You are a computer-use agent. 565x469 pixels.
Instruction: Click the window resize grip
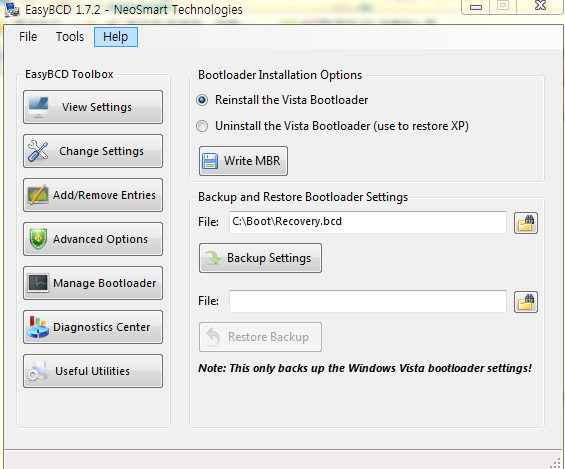click(556, 463)
